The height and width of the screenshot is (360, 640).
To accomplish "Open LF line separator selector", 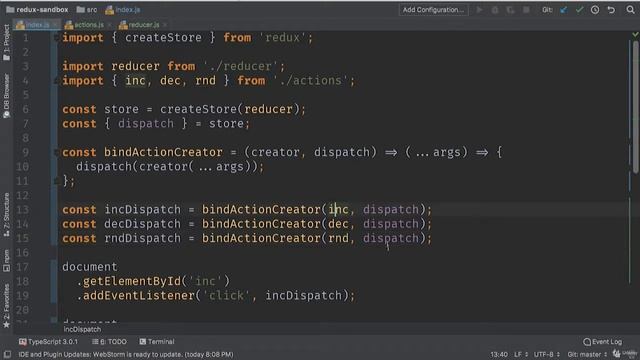I will 520,354.
